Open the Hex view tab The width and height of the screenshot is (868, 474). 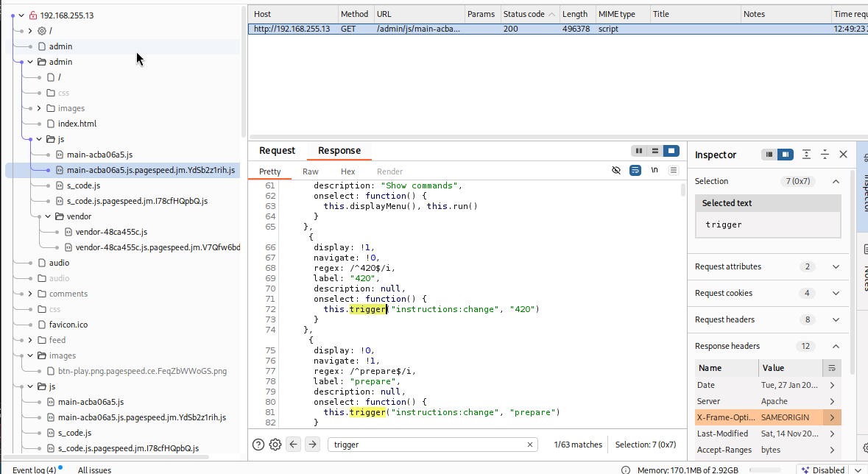(x=347, y=171)
